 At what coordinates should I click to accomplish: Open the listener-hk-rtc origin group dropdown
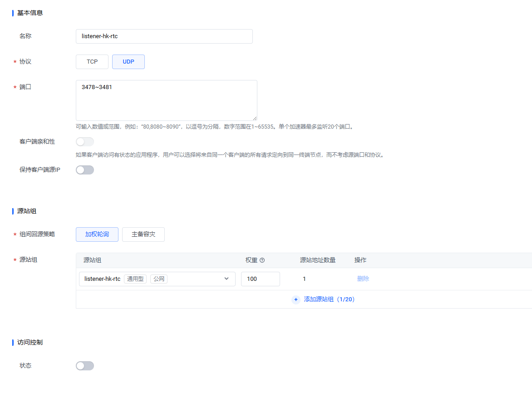coord(157,279)
